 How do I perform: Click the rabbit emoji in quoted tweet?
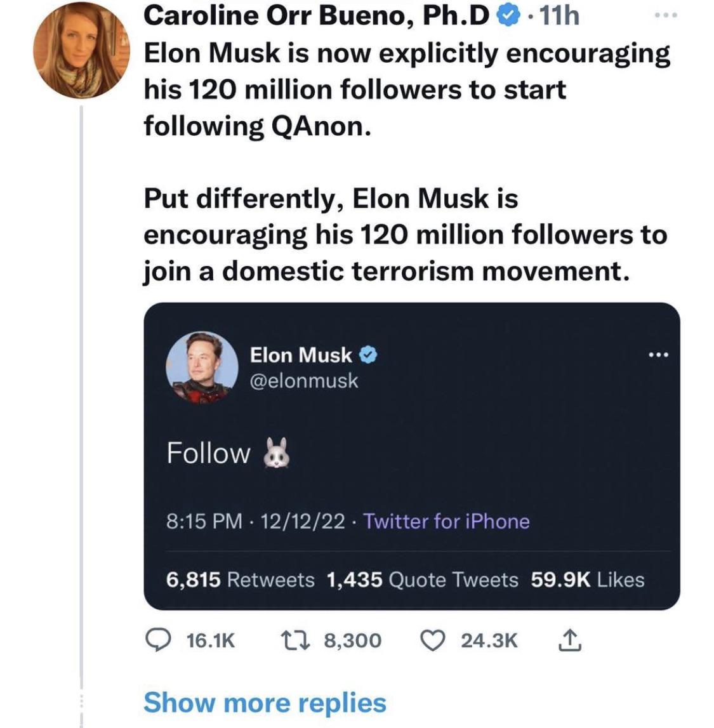[277, 453]
